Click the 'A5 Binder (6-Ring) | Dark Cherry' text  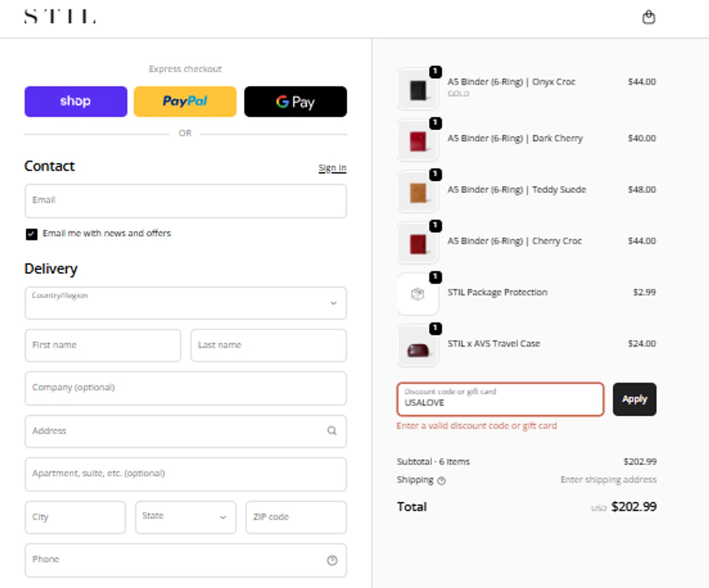pyautogui.click(x=515, y=138)
